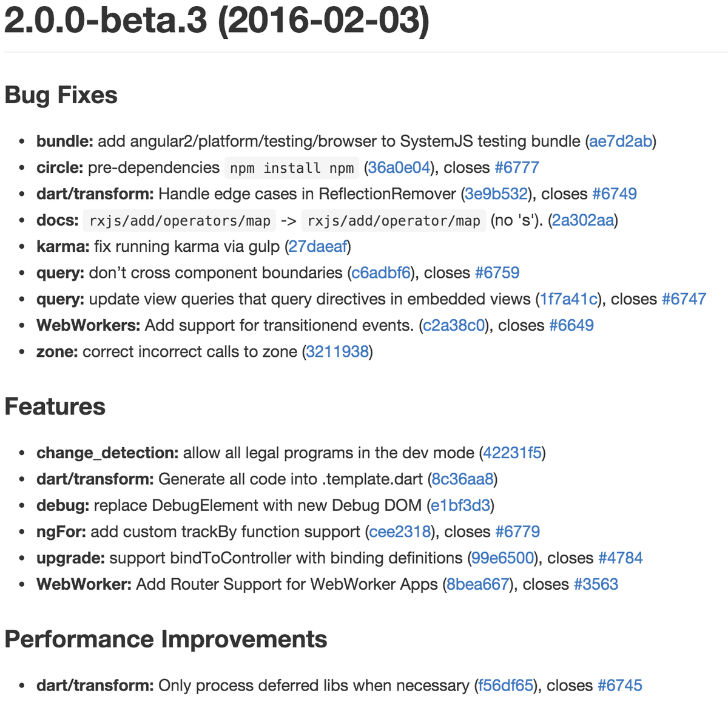Image resolution: width=728 pixels, height=702 pixels.
Task: Open issue link #6747
Action: pyautogui.click(x=684, y=299)
